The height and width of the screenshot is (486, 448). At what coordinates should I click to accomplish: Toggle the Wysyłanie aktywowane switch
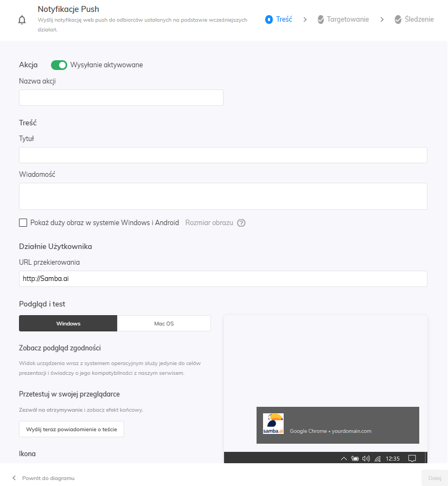(x=59, y=65)
